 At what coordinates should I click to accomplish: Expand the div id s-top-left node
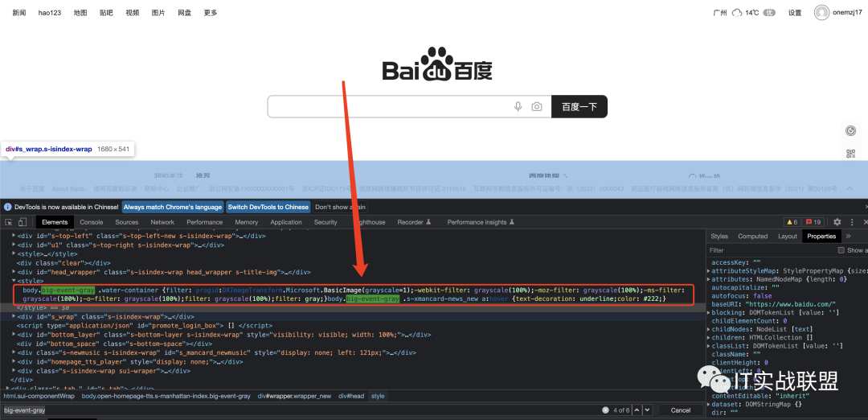click(x=14, y=236)
